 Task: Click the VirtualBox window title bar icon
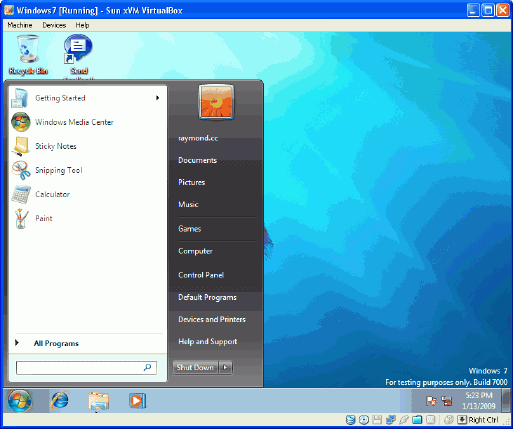(9, 10)
